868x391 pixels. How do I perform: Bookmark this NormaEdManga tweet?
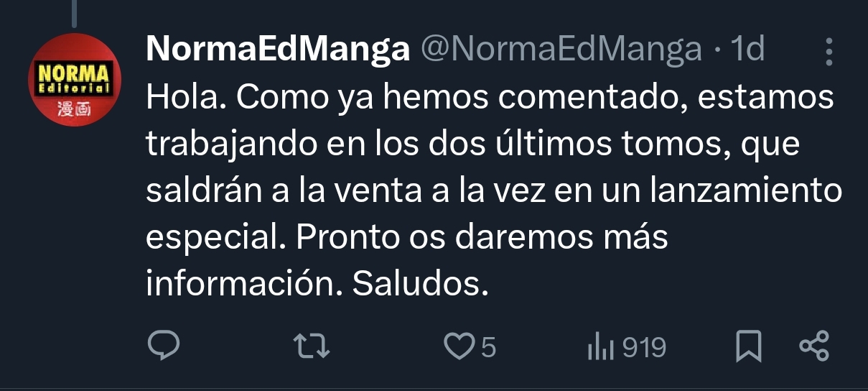coord(749,348)
